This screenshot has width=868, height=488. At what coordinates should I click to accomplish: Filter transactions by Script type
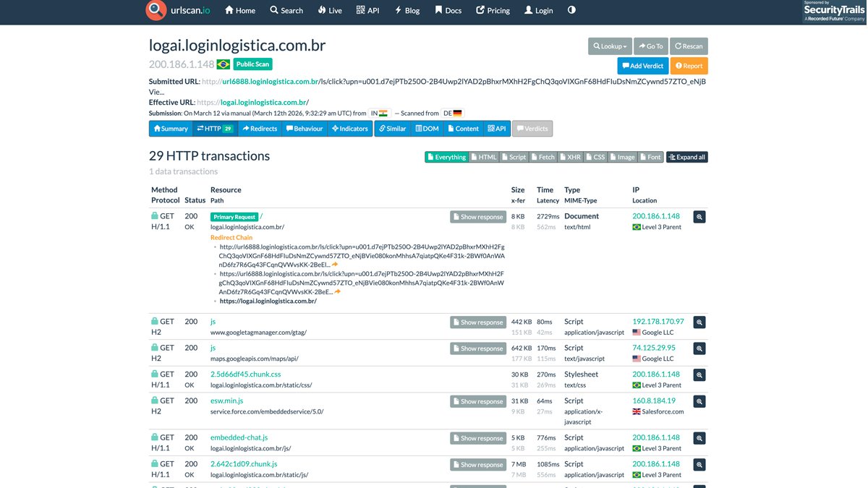(x=514, y=157)
